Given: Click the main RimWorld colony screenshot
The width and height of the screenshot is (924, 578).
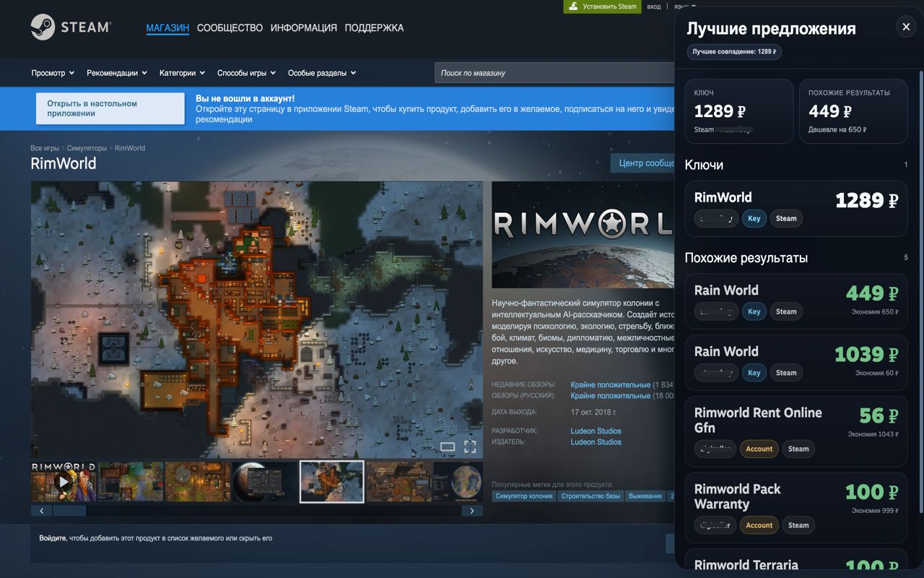Looking at the screenshot, I should [x=256, y=319].
